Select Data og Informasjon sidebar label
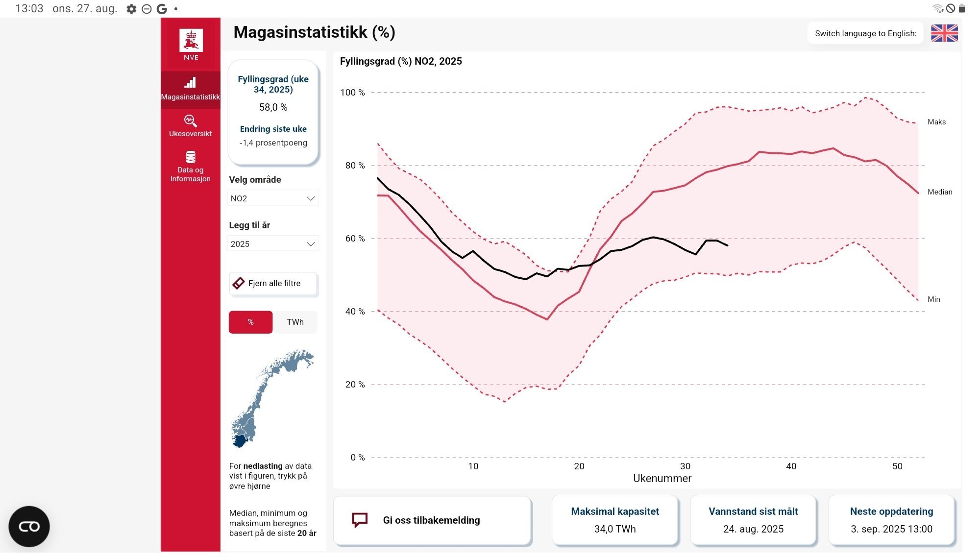 tap(190, 174)
